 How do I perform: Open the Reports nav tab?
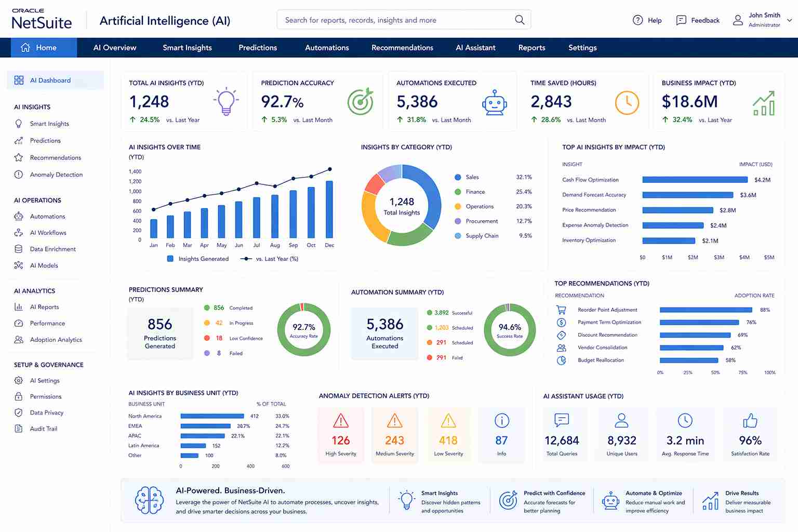531,47
